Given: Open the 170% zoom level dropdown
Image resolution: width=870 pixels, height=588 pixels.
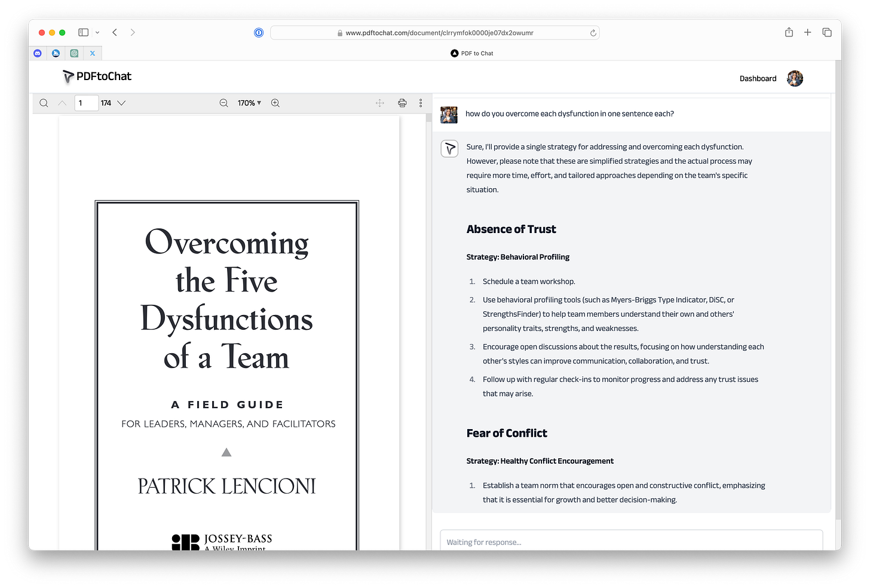Looking at the screenshot, I should pos(249,103).
